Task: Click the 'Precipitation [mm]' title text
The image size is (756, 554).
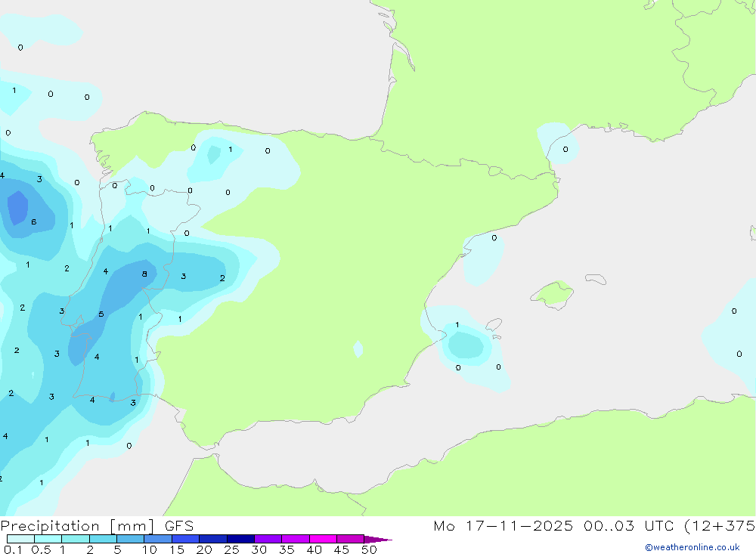Action: (x=77, y=526)
